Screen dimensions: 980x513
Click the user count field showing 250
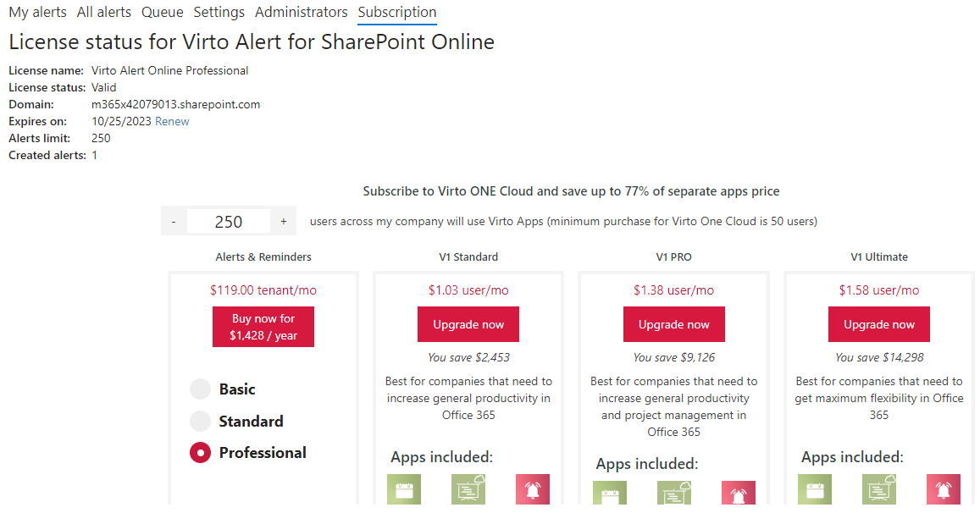coord(229,222)
